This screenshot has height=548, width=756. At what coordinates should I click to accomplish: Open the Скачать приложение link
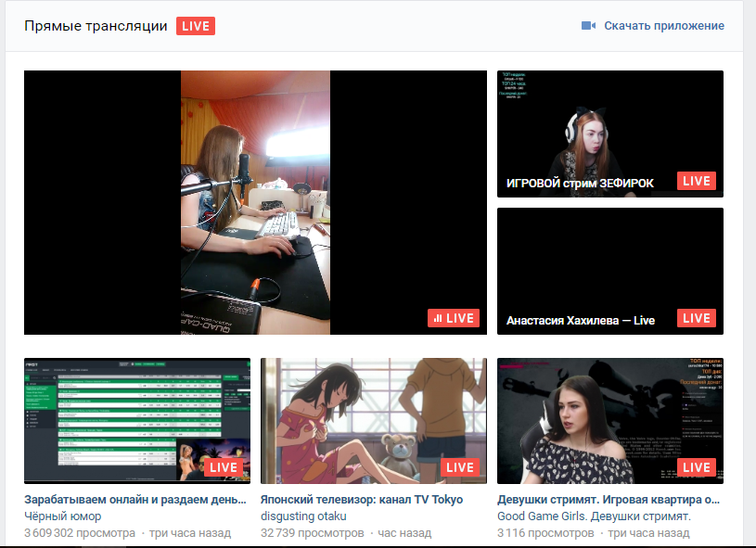pos(663,26)
